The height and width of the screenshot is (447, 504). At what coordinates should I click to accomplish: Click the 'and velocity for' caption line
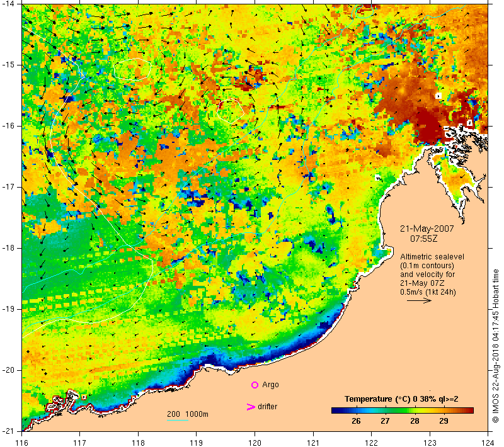pyautogui.click(x=428, y=274)
